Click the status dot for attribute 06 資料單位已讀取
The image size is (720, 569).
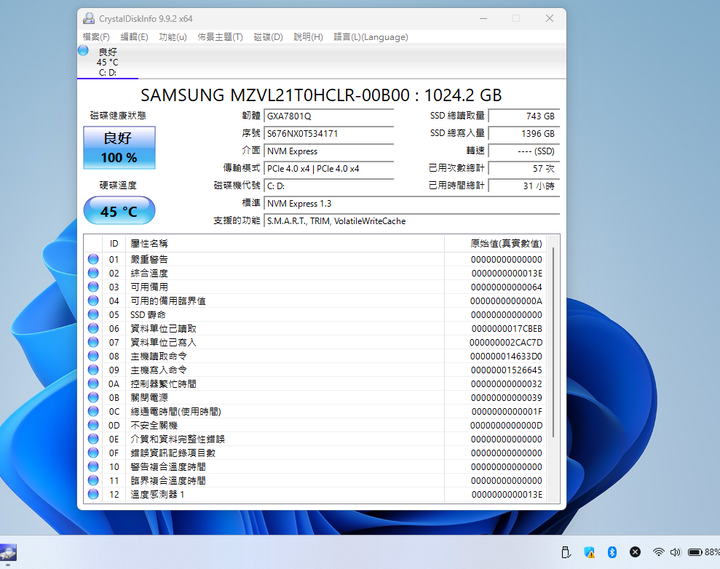[x=93, y=328]
